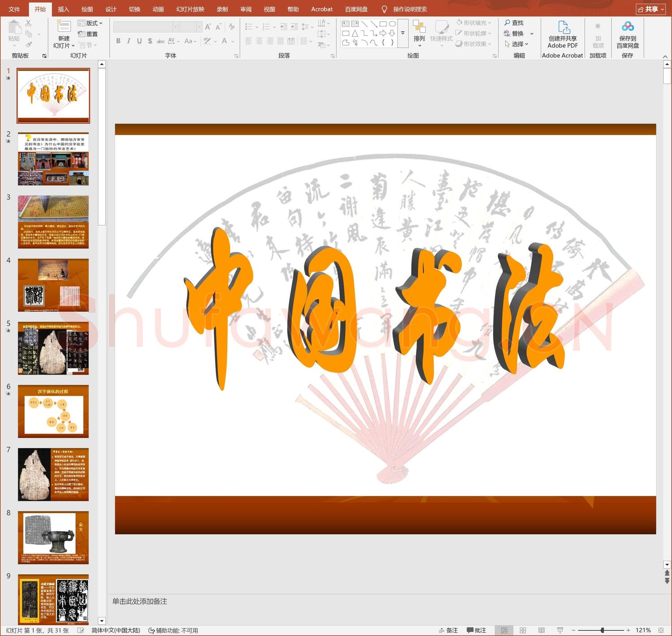Screen dimensions: 672x636
Task: Click the Cut scissors icon
Action: (29, 23)
